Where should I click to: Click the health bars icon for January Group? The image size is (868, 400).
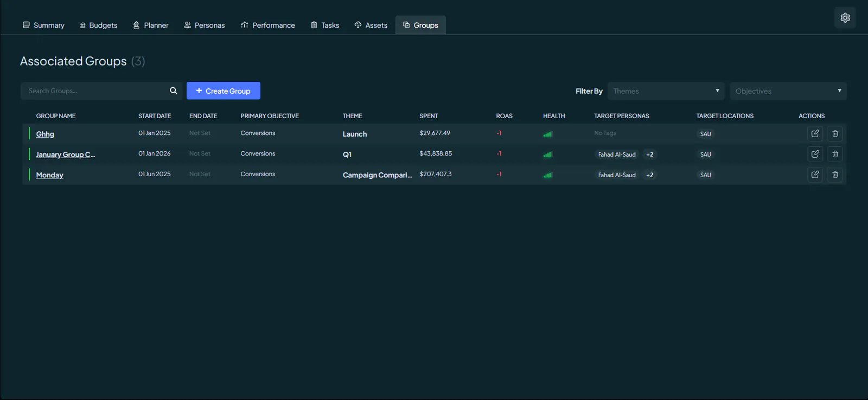tap(548, 154)
